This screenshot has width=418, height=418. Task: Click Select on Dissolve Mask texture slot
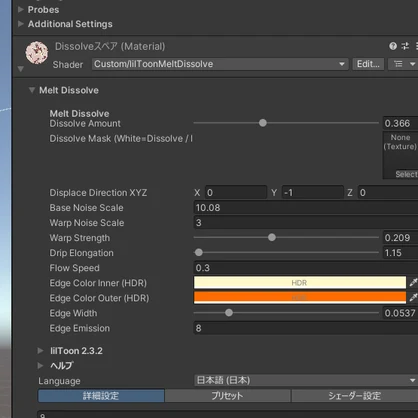point(406,174)
